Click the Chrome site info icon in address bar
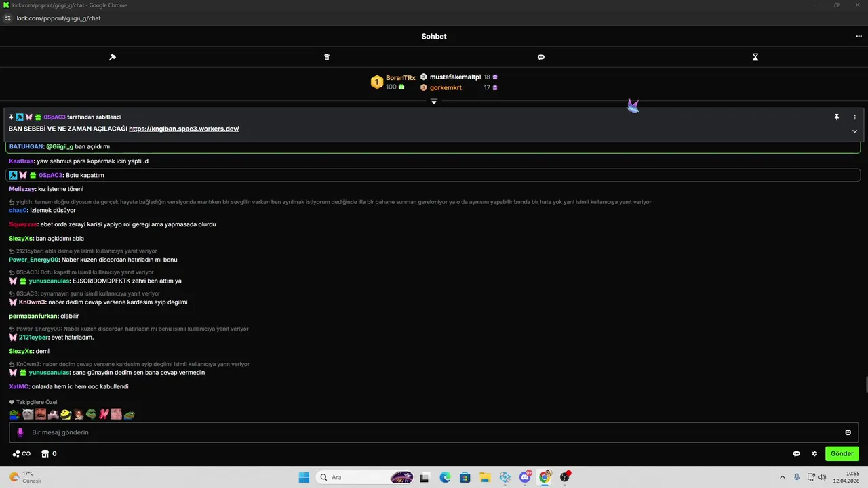Viewport: 868px width, 488px height. pos(8,18)
